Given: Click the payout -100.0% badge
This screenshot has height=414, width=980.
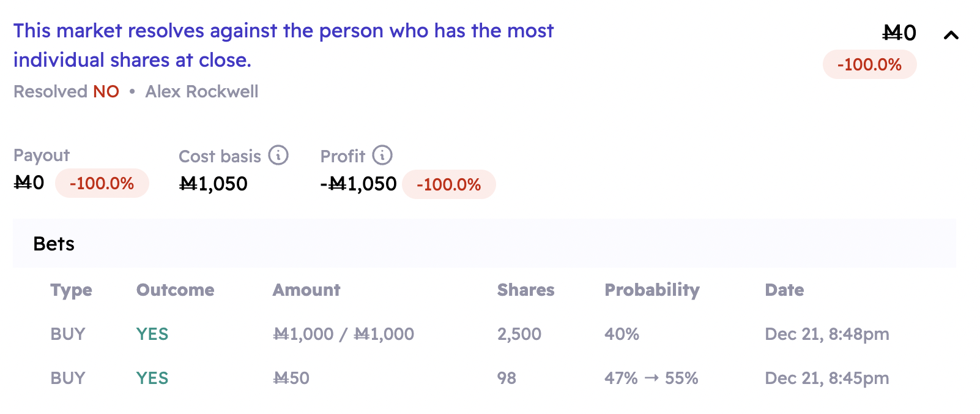Looking at the screenshot, I should click(102, 184).
